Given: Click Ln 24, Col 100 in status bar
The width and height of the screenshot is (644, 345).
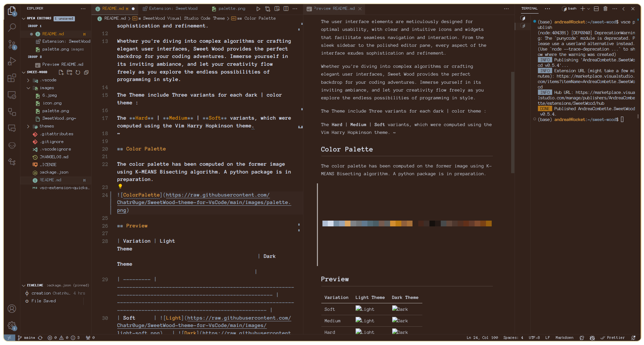Looking at the screenshot, I should [x=482, y=338].
